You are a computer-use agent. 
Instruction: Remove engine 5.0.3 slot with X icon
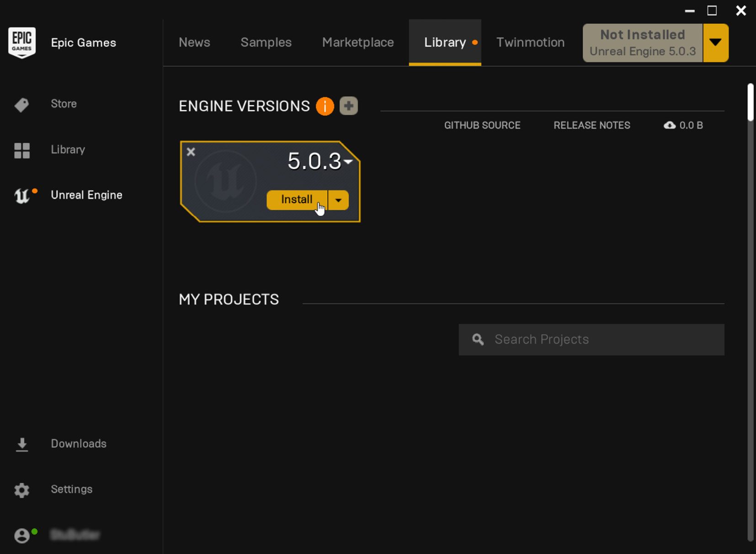[x=191, y=152]
